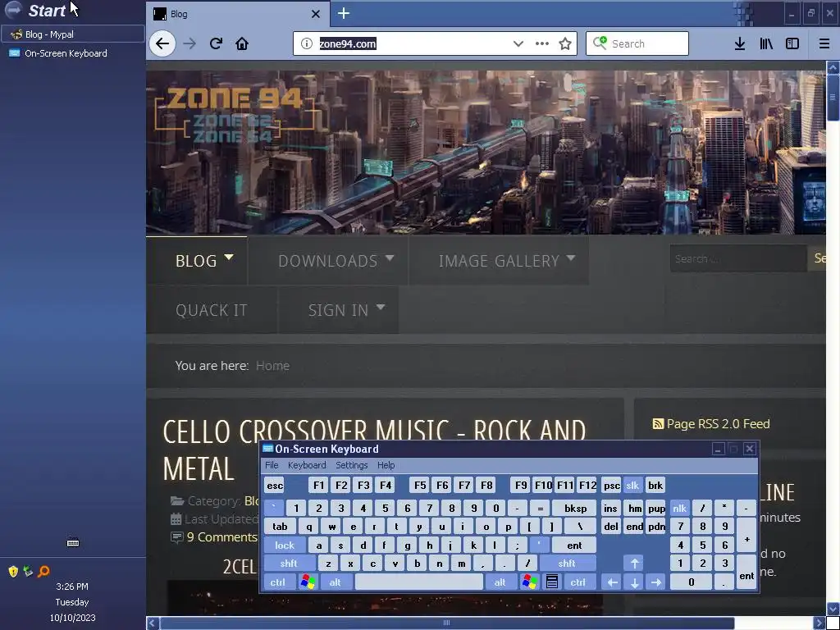
Task: Open the hamburger application menu
Action: click(x=824, y=44)
